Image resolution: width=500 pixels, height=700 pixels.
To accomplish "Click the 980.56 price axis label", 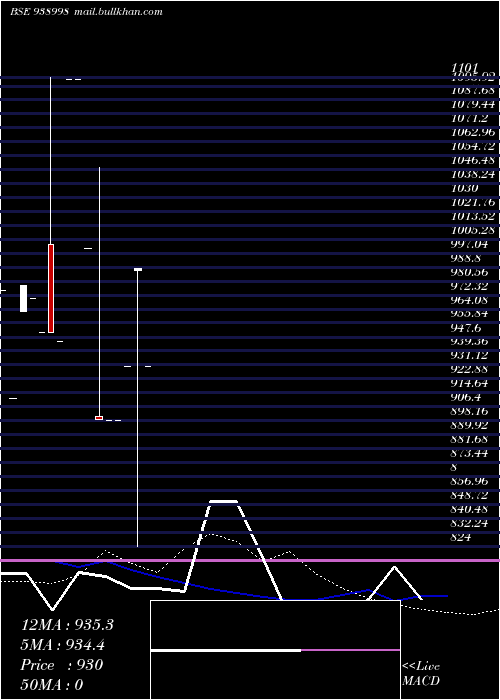I will (470, 272).
